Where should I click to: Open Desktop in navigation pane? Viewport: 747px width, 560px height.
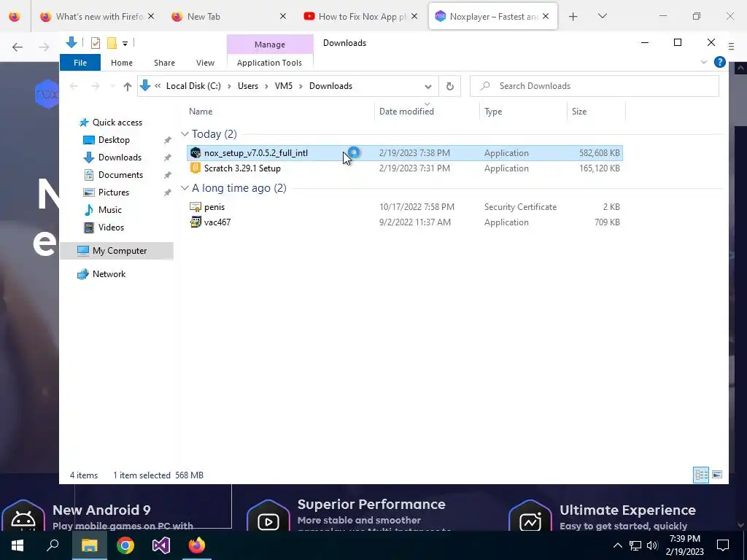[114, 140]
